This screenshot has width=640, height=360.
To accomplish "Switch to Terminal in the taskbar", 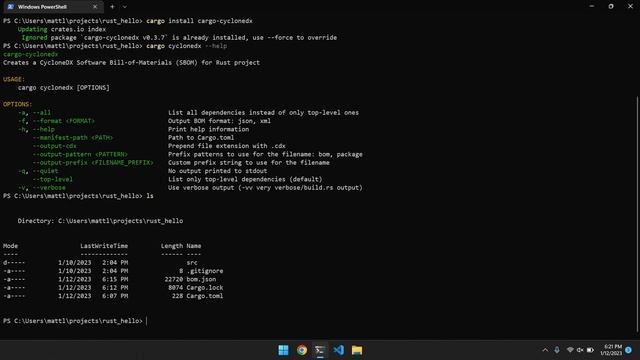I will 320,350.
